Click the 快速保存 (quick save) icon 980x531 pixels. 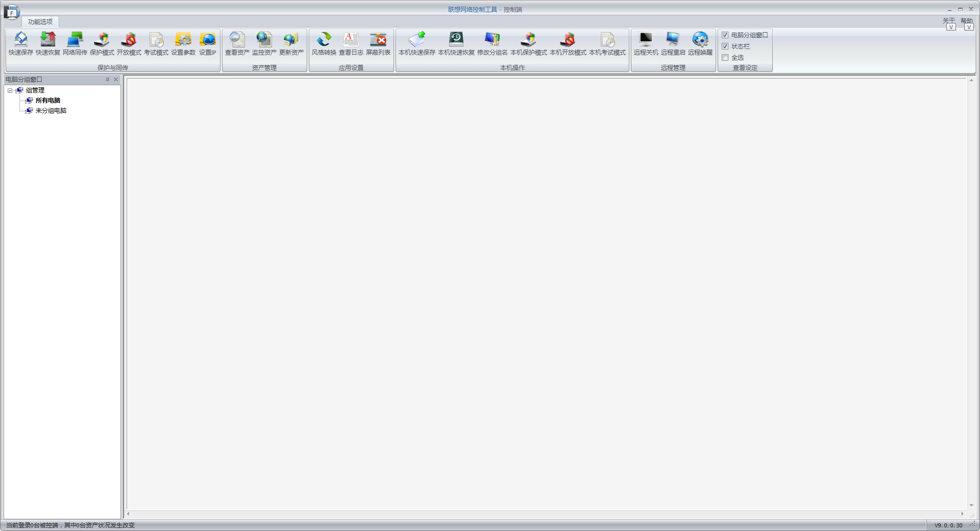tap(21, 44)
